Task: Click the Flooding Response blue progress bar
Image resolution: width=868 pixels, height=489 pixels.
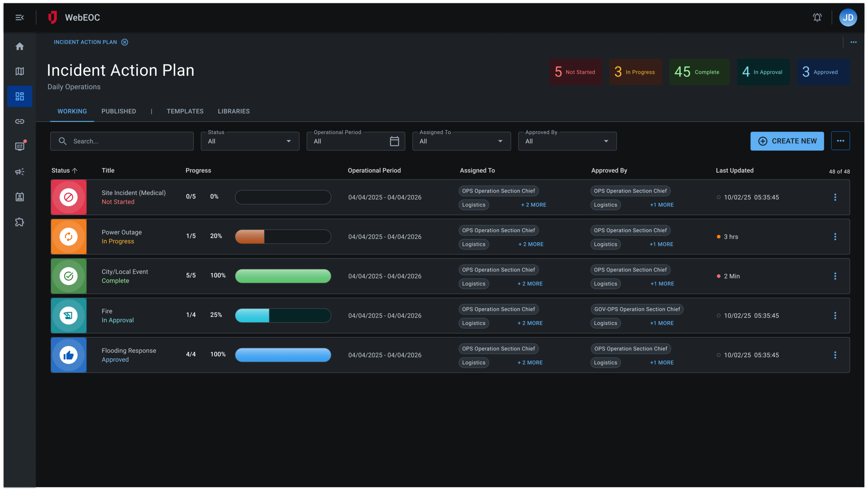Action: [x=283, y=355]
